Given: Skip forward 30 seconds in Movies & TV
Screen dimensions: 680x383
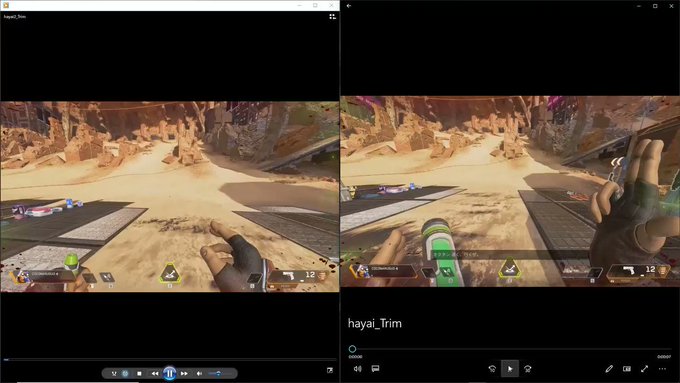Looking at the screenshot, I should click(x=528, y=369).
